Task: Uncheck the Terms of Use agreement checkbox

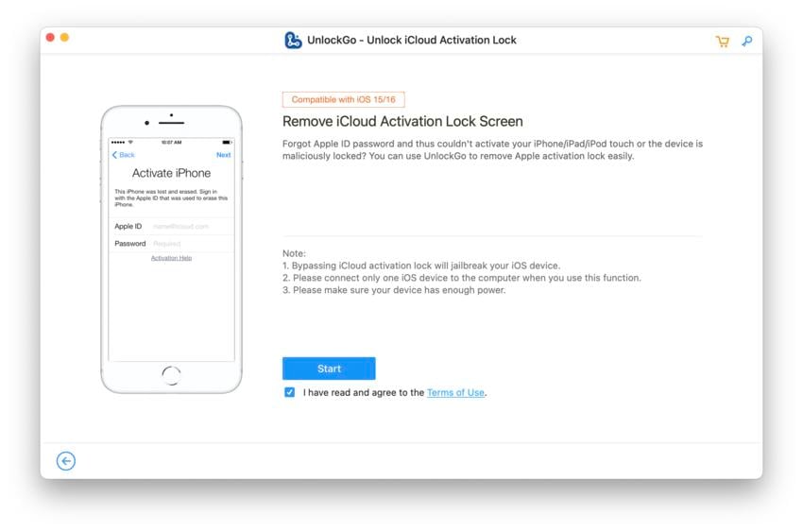Action: click(289, 392)
